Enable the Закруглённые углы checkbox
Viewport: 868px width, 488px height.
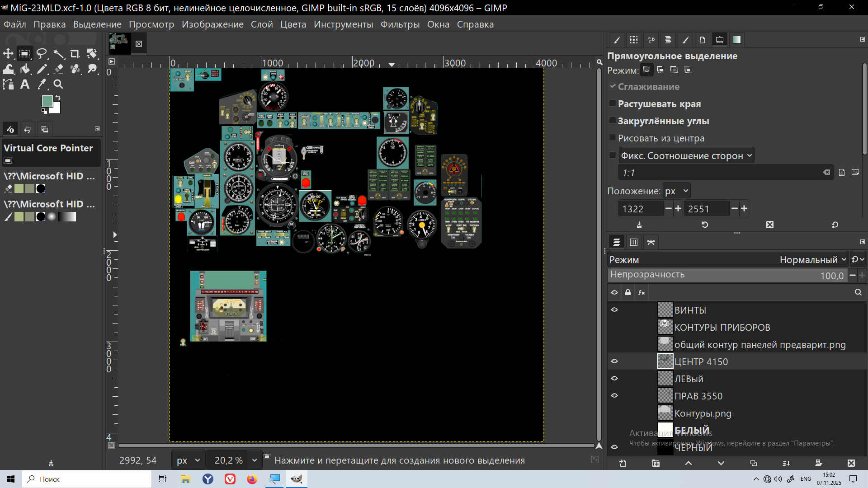[613, 121]
